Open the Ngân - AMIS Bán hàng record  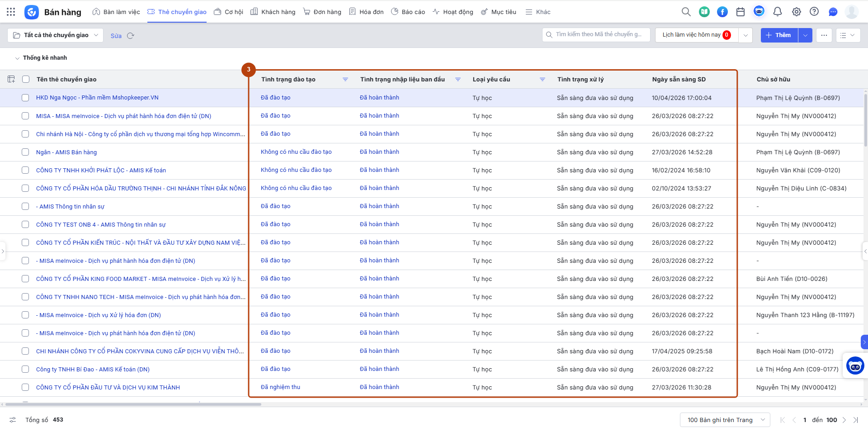66,152
